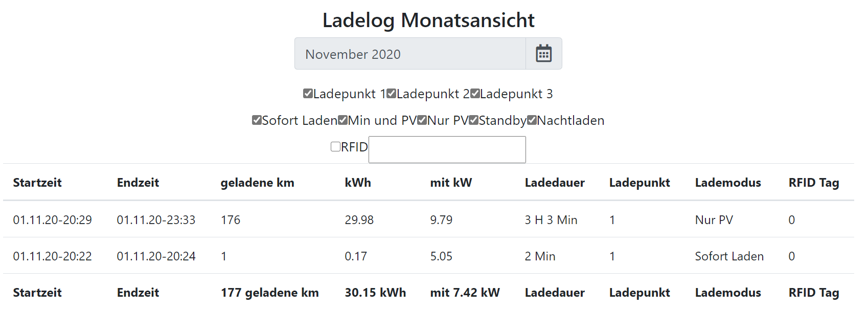This screenshot has height=309, width=868.
Task: Uncheck the Ladepunkt 1 checkbox
Action: click(x=308, y=93)
